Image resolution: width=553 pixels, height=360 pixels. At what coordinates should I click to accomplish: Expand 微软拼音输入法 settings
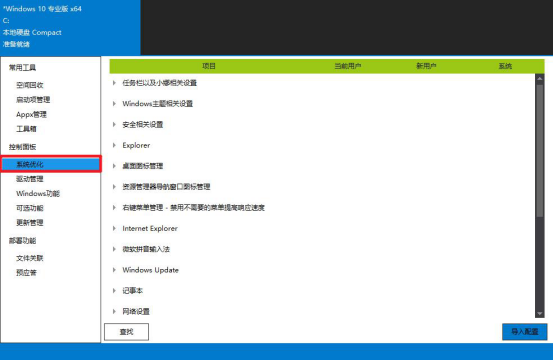tap(114, 249)
